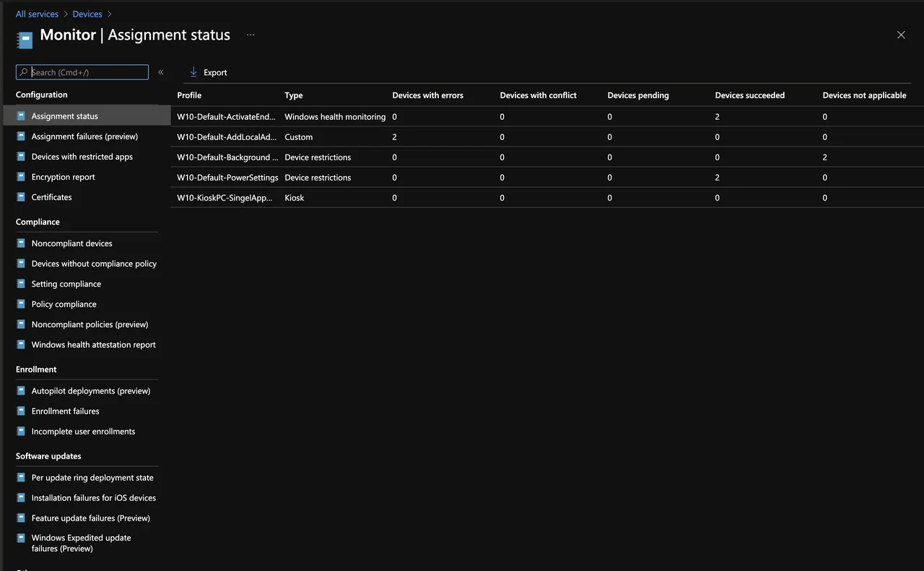The image size is (924, 571).
Task: Click the Devices with restricted apps icon
Action: pos(21,156)
